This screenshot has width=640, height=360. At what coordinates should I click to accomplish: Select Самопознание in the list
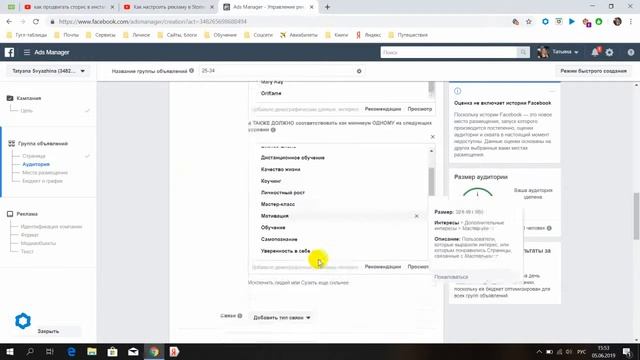click(x=279, y=239)
